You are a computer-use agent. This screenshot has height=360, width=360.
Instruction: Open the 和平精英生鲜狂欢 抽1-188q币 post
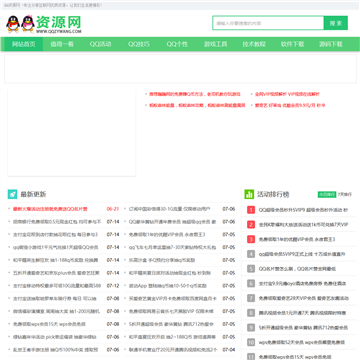(55, 260)
